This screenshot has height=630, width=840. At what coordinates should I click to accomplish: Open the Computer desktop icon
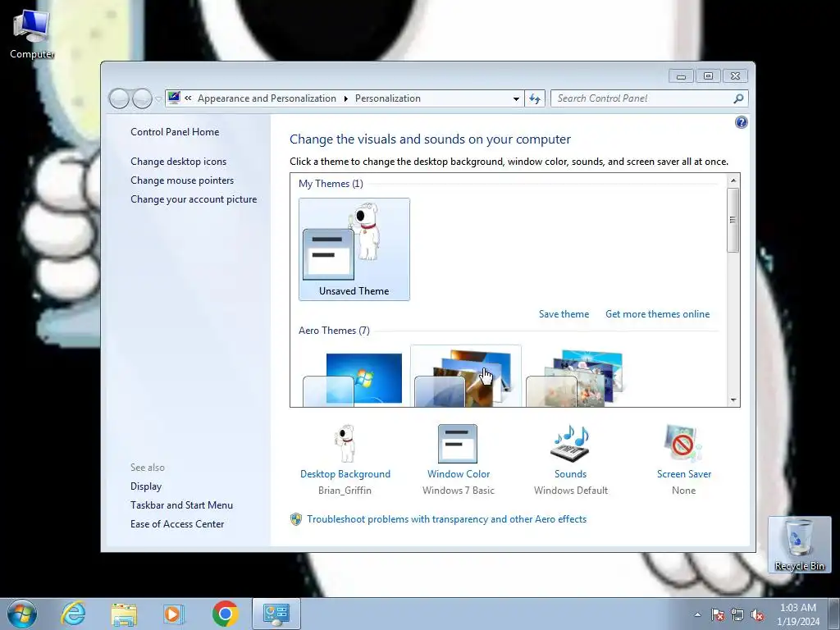pos(32,33)
